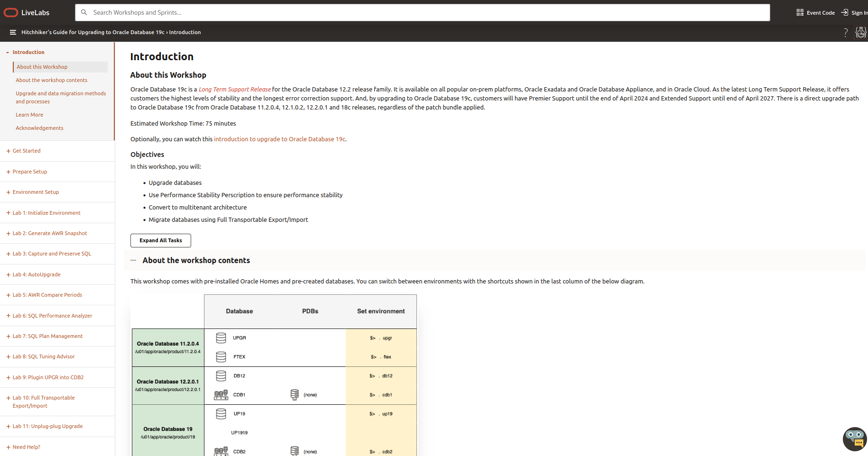Jump to Acknowledgements sidebar item
Viewport: 868px width, 456px height.
click(x=39, y=128)
